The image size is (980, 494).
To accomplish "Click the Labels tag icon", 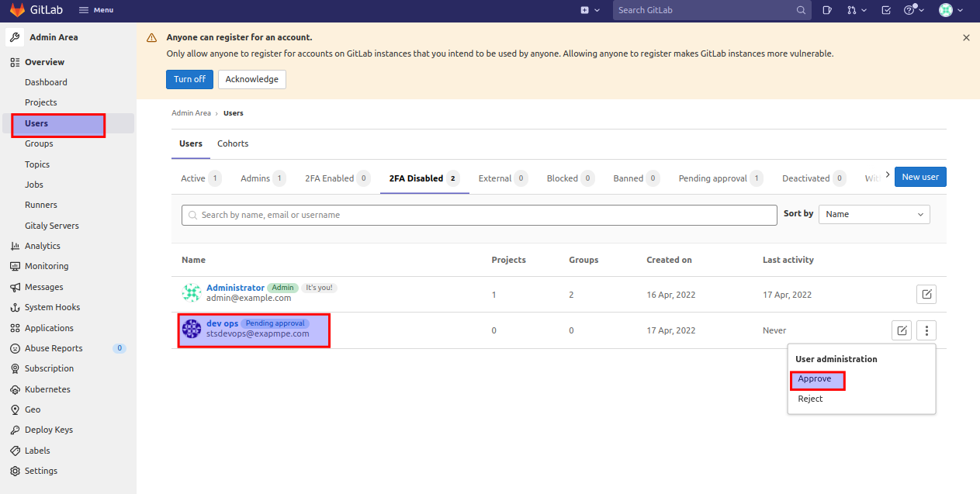I will click(15, 451).
